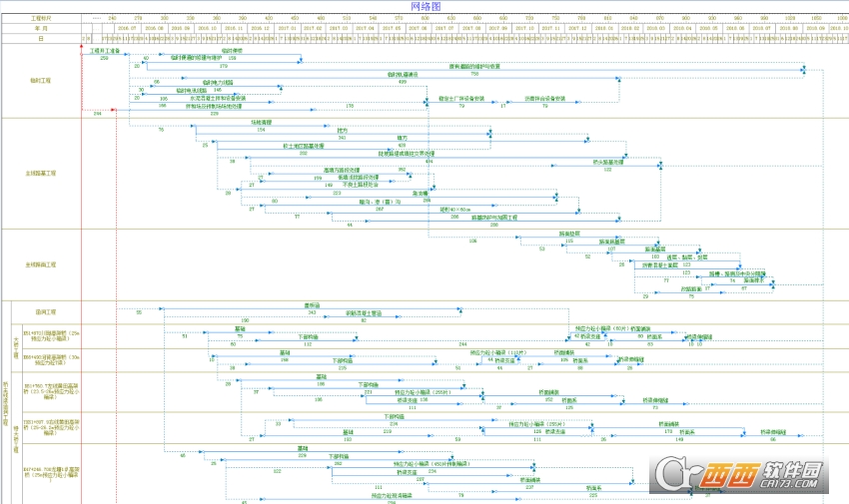Click the 网络图 chart title
Screen dimensions: 849x504
click(425, 7)
